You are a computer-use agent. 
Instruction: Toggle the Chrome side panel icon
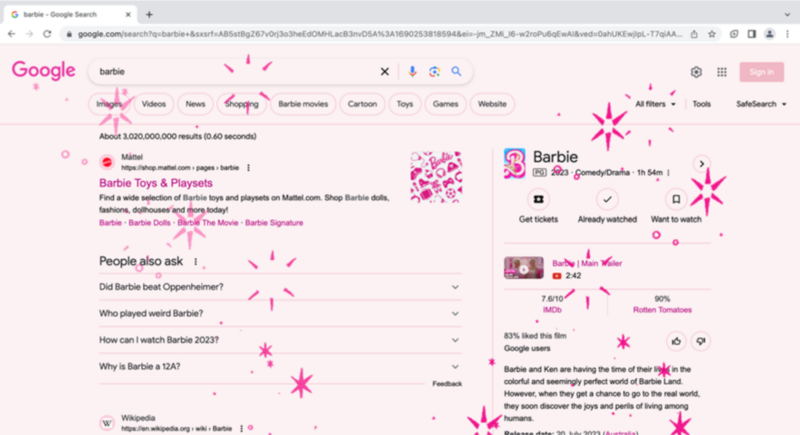pyautogui.click(x=752, y=34)
